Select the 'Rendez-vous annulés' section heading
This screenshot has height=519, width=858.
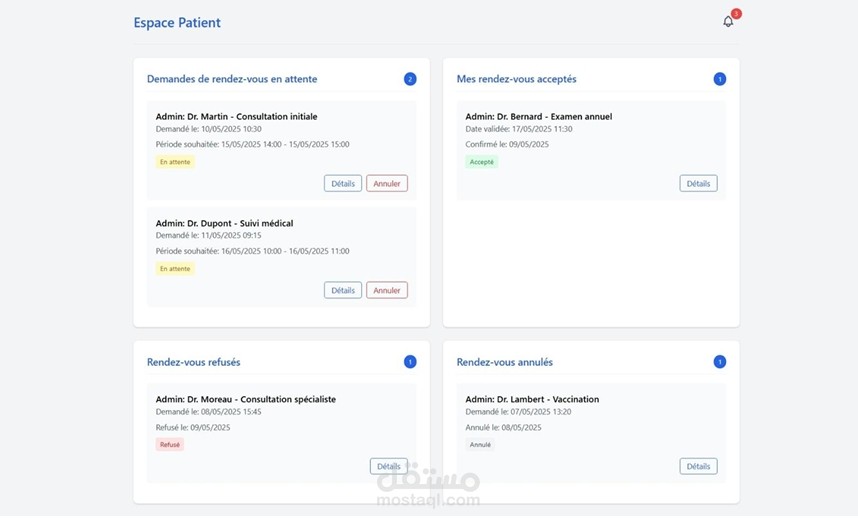click(x=504, y=362)
